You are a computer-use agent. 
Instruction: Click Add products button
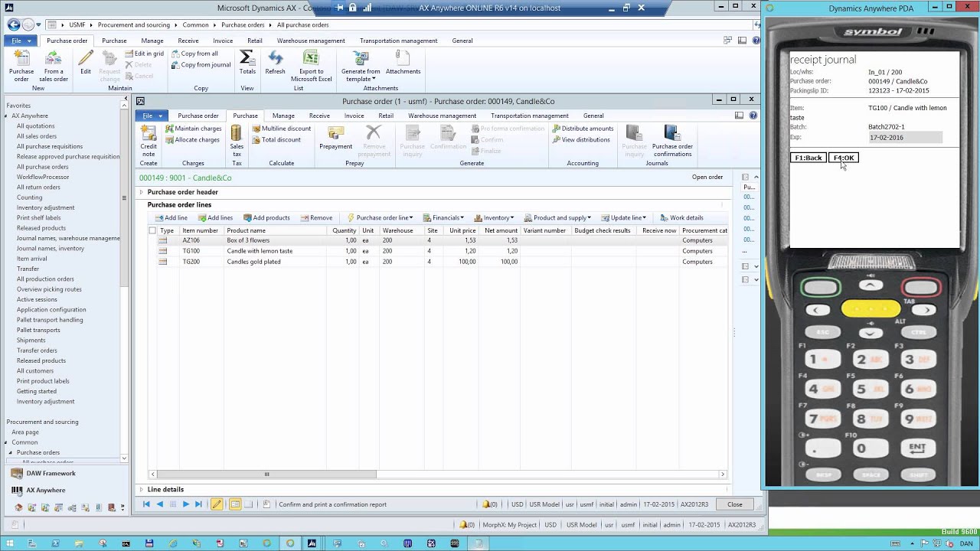point(266,218)
